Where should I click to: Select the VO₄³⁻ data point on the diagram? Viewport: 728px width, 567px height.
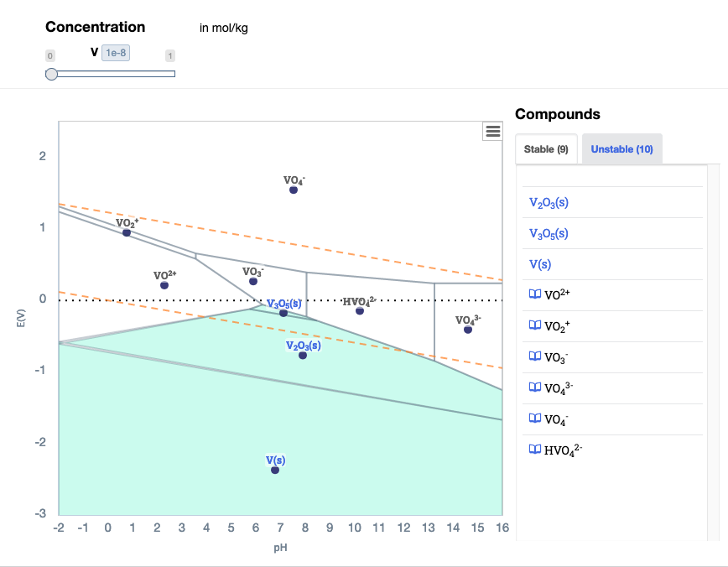point(467,329)
